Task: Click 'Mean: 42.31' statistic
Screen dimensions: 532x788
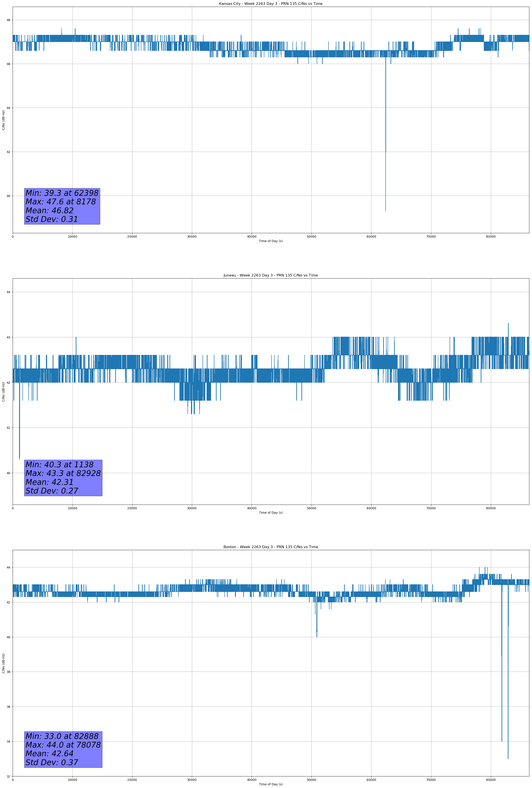Action: point(50,482)
